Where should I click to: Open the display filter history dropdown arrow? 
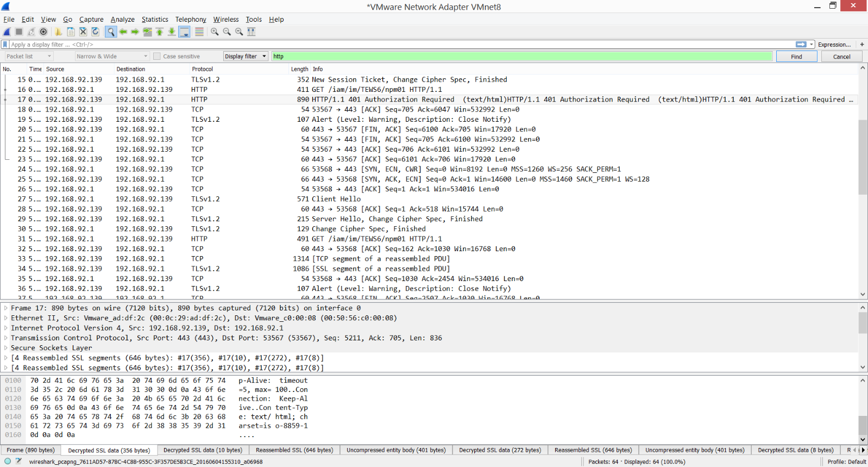pyautogui.click(x=812, y=45)
